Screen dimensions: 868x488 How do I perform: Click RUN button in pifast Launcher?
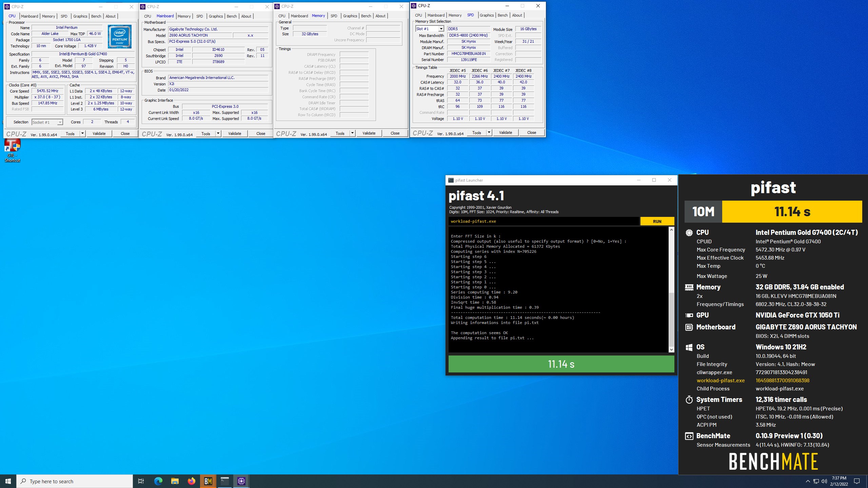657,221
